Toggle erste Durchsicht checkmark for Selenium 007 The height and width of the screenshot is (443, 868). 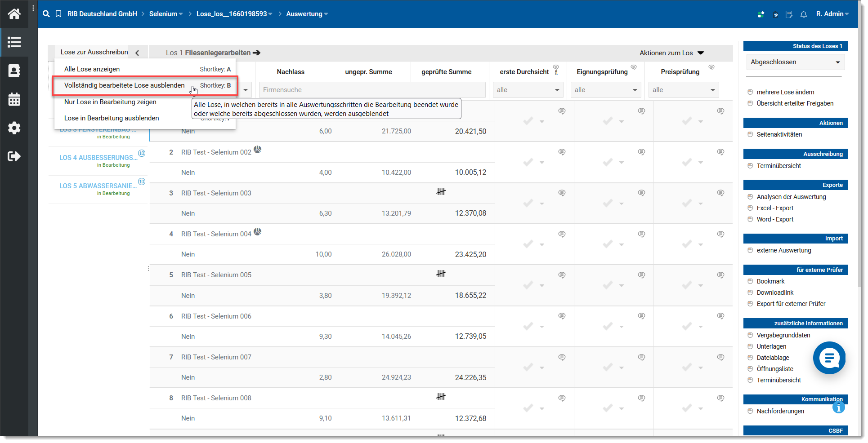[x=528, y=367]
